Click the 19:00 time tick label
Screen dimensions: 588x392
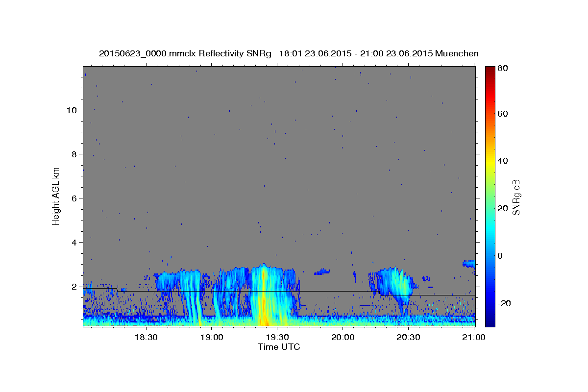tap(212, 338)
